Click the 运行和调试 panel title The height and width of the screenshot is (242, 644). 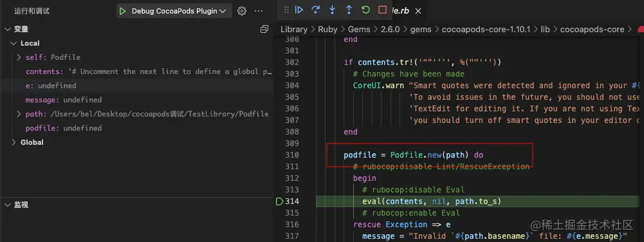point(32,11)
